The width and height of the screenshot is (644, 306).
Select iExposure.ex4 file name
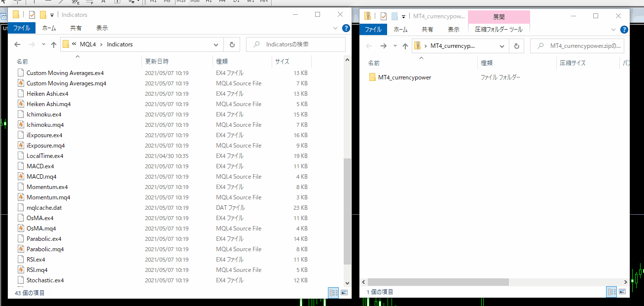tap(44, 135)
